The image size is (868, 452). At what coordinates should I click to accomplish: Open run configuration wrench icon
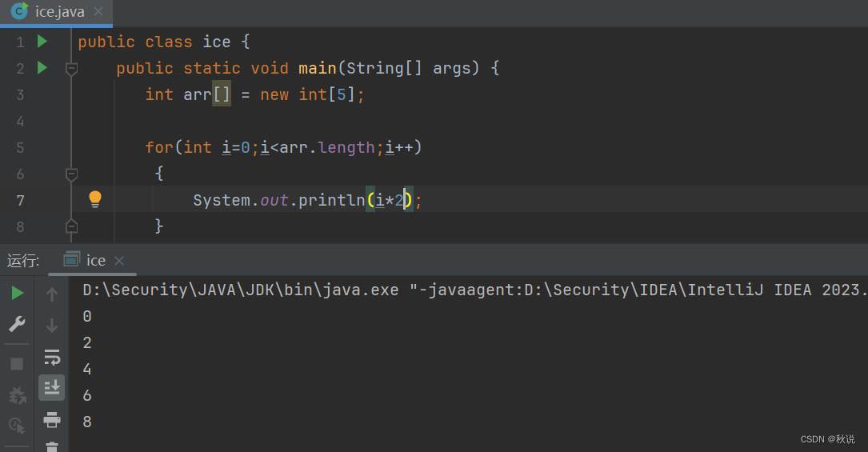click(x=17, y=324)
